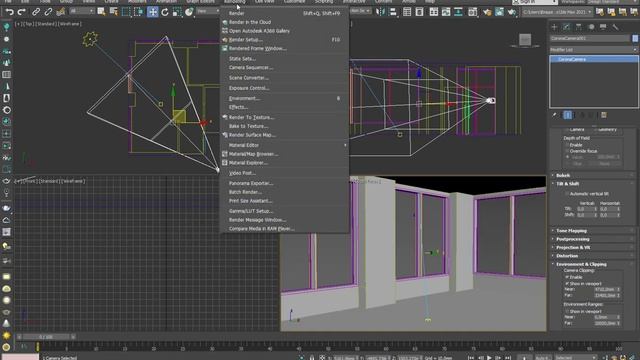640x360 pixels.
Task: Click the Go to Start playback button
Action: [x=471, y=357]
